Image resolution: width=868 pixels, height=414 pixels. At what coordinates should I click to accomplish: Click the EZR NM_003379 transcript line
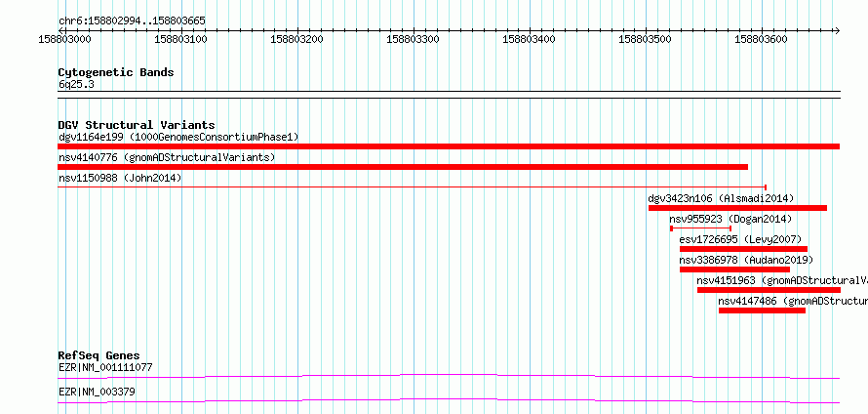click(449, 400)
